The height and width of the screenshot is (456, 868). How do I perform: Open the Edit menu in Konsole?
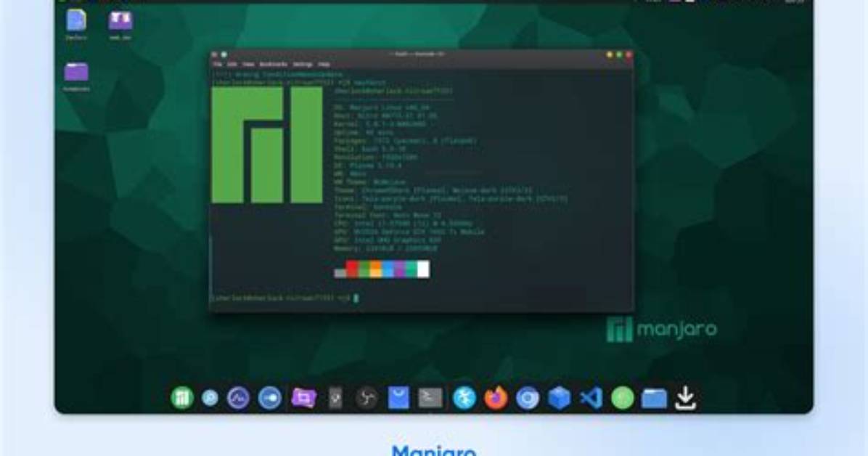[232, 65]
